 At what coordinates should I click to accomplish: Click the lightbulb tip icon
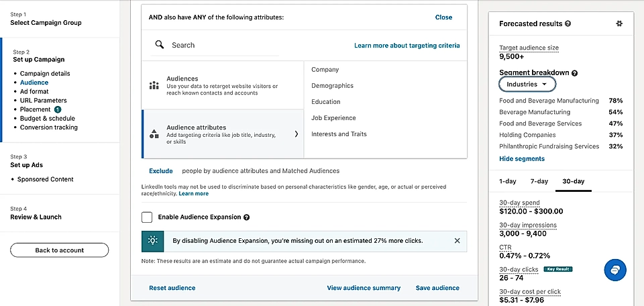pos(153,241)
